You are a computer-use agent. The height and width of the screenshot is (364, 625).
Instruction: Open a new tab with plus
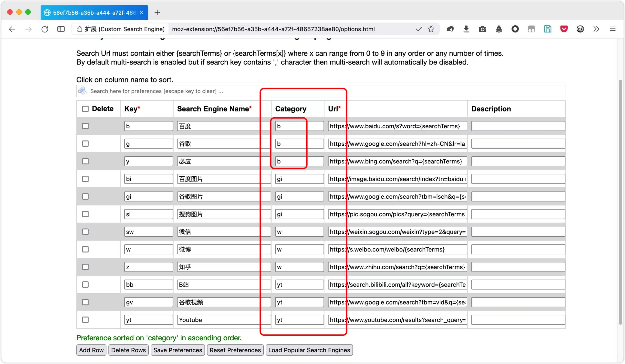coord(157,12)
